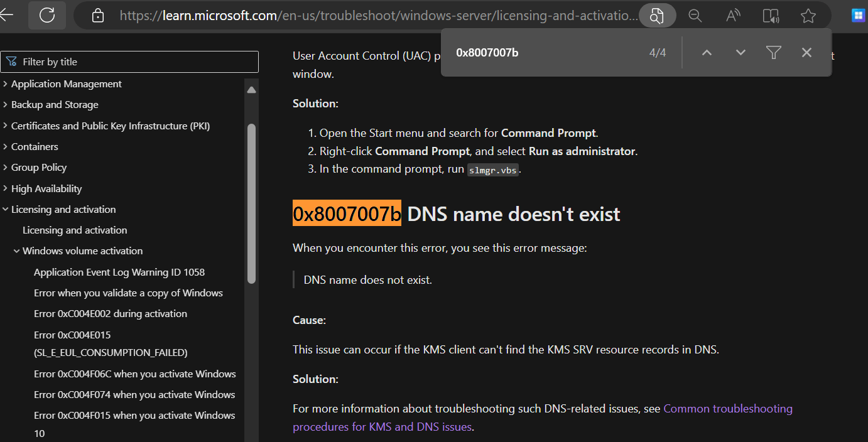Collapse Windows volume activation node

[x=82, y=251]
